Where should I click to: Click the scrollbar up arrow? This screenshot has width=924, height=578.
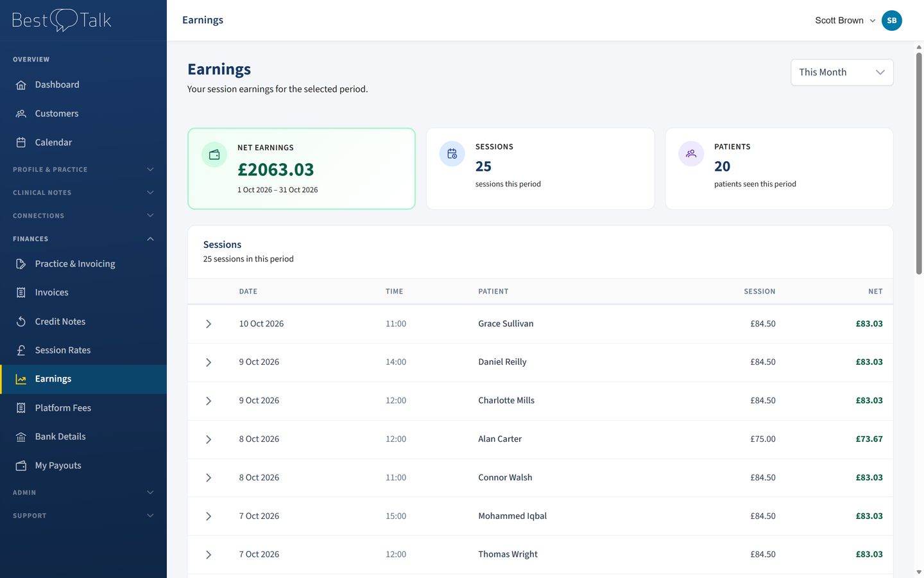919,47
